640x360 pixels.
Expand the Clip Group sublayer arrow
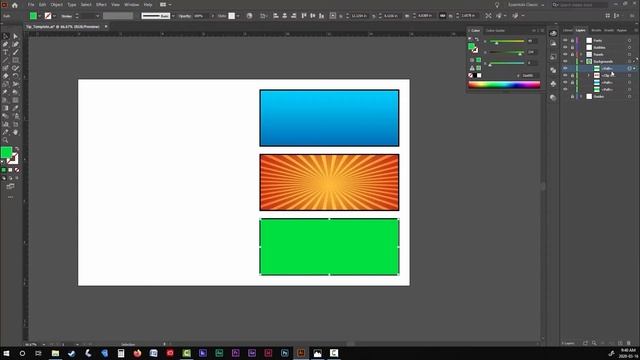(589, 76)
